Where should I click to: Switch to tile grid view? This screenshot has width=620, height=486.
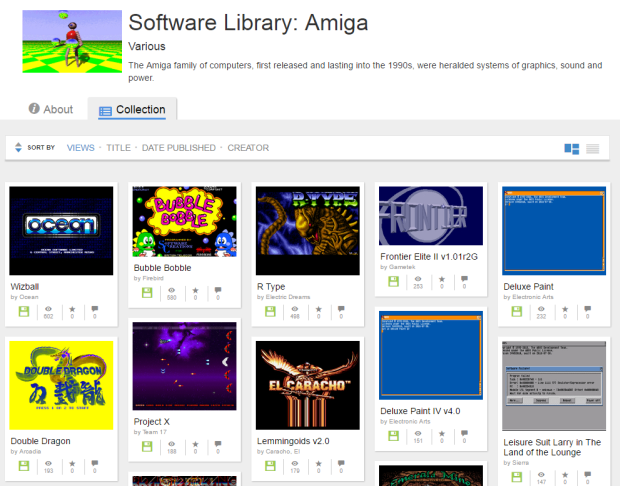(x=571, y=149)
